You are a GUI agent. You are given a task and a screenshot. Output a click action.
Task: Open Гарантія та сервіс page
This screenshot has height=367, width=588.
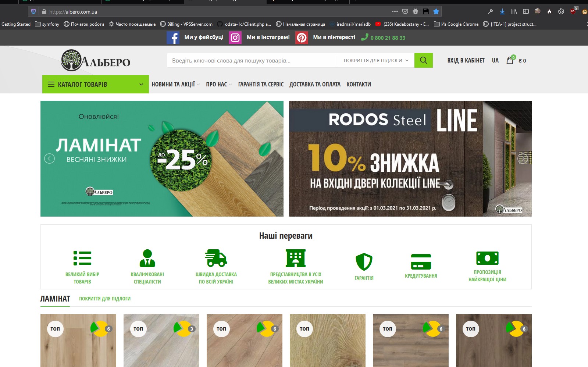coord(261,84)
